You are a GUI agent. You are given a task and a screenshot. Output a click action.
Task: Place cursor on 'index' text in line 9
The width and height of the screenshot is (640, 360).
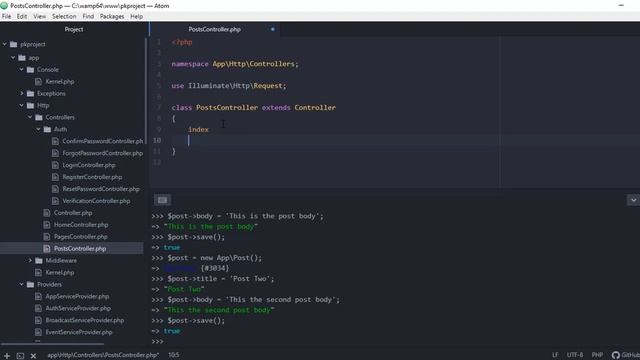(198, 129)
